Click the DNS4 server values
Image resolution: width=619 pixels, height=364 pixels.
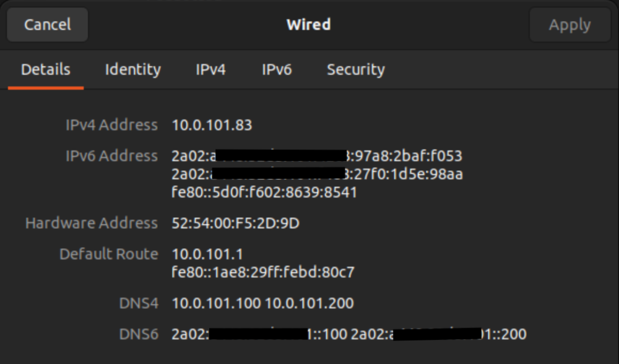(263, 303)
